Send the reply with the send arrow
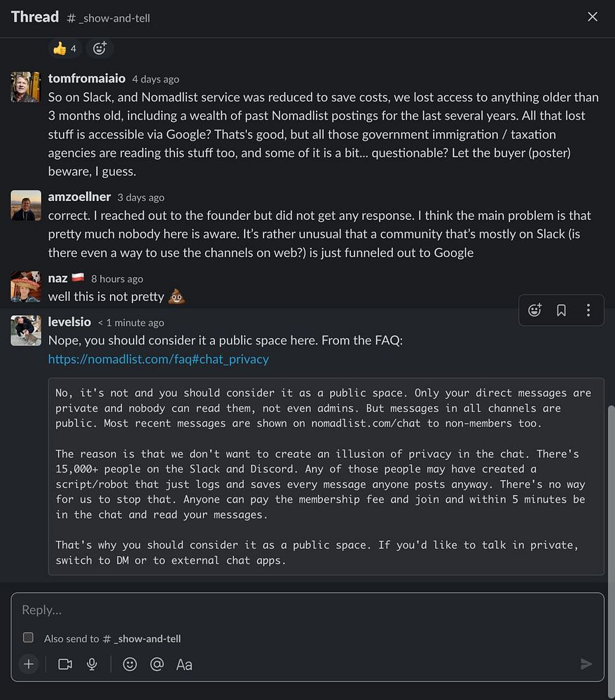Screen dimensions: 615x700 pos(586,664)
